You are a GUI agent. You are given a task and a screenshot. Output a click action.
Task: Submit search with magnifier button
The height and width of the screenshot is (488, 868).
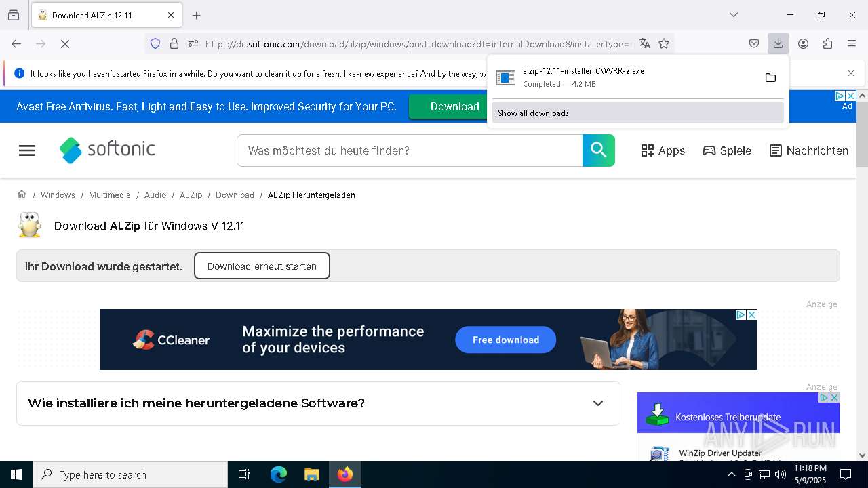click(599, 150)
